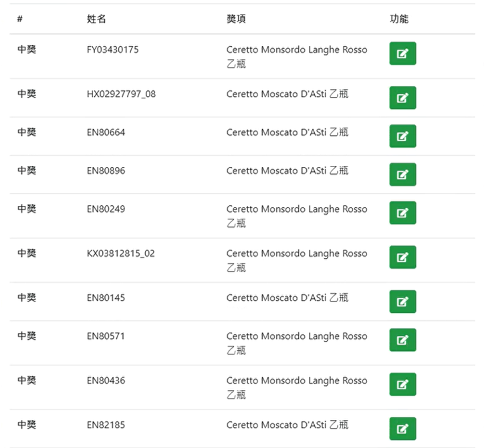
Task: Click the prize text in the FY03430175 row
Action: coord(297,57)
